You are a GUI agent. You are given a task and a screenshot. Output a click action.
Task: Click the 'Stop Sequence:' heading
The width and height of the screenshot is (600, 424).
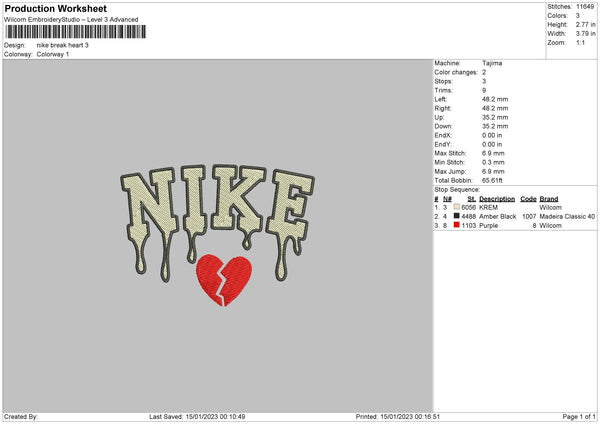(x=457, y=190)
